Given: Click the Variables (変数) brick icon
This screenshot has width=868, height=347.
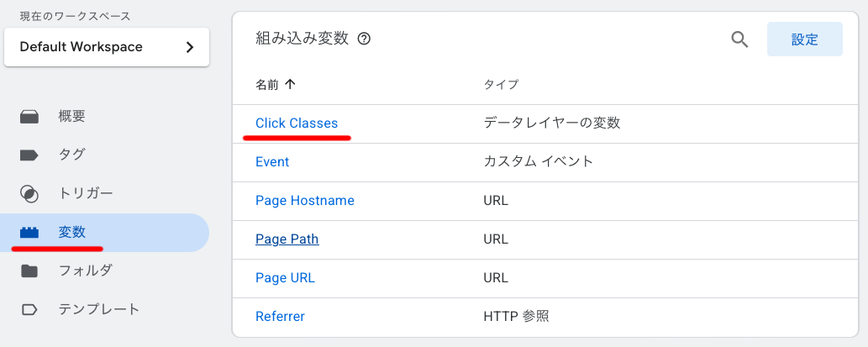Looking at the screenshot, I should pyautogui.click(x=29, y=233).
